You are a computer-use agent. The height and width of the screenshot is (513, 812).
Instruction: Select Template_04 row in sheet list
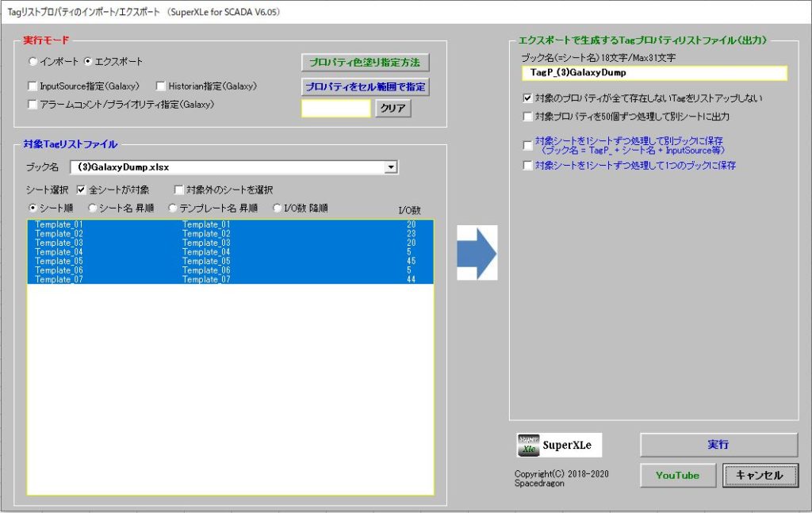click(x=231, y=252)
